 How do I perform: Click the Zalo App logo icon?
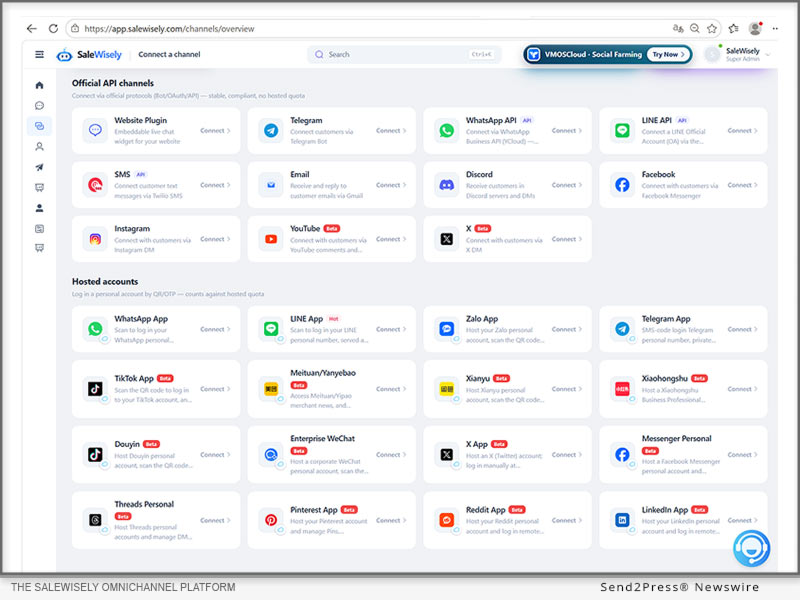coord(446,329)
